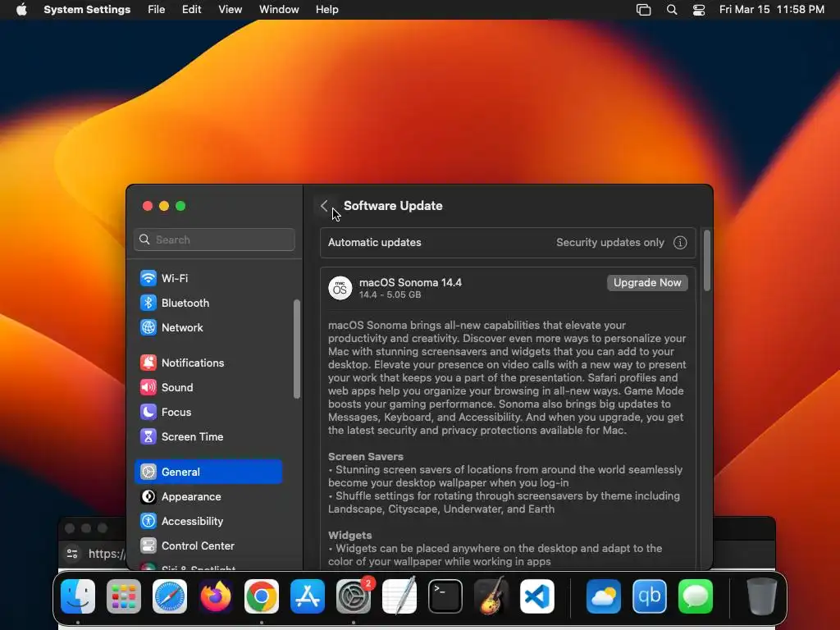Open App Store from the Dock
Screen dimensions: 840x630
308,596
